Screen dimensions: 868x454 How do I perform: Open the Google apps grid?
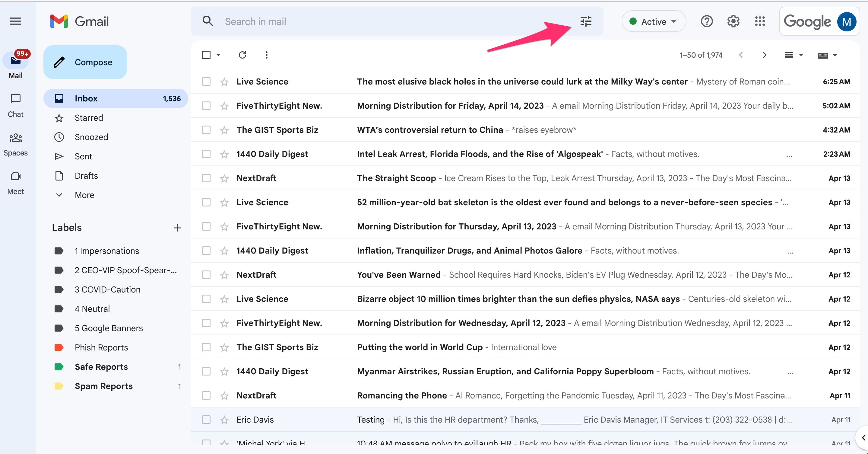click(760, 21)
